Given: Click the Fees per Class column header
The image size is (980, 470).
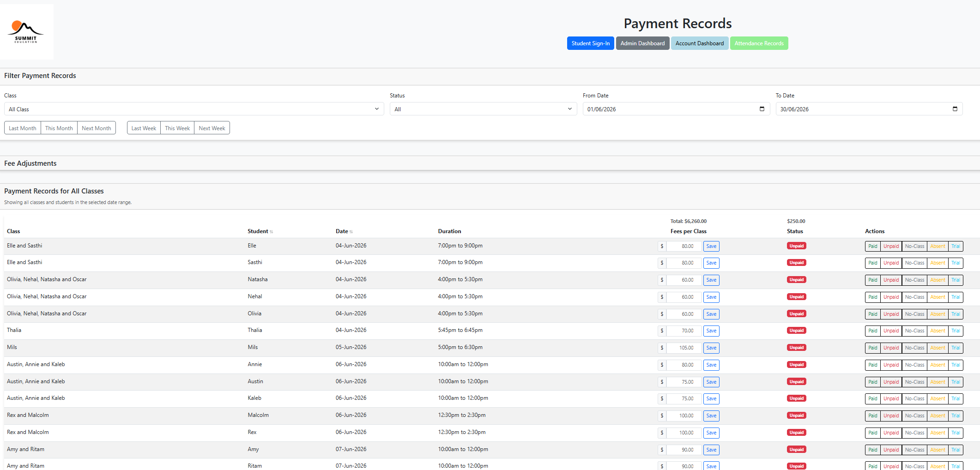Looking at the screenshot, I should (x=688, y=231).
